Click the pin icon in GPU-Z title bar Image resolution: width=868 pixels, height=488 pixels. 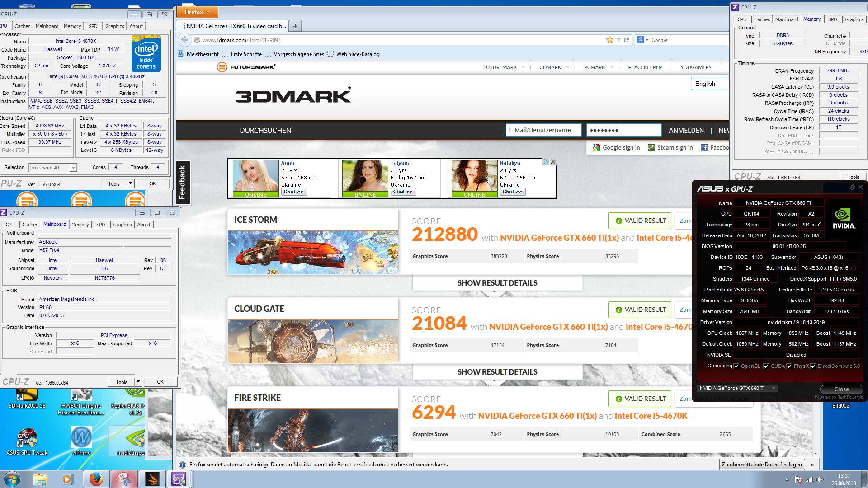coord(852,187)
